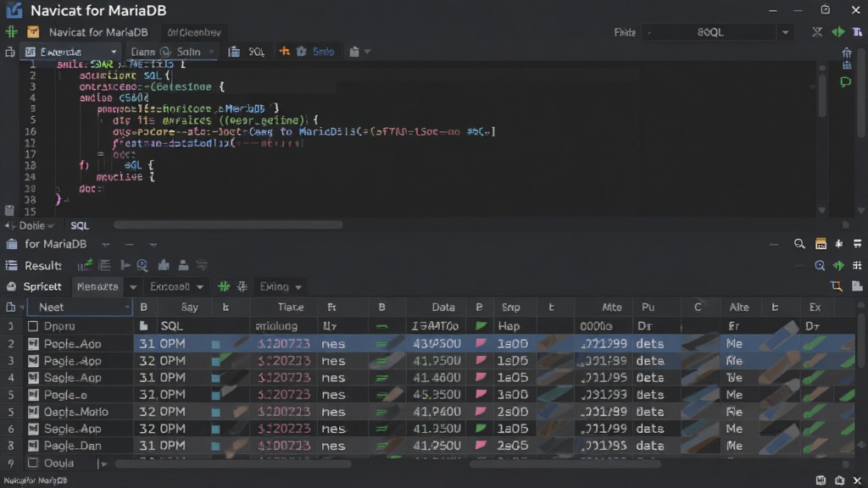Click the save icon in bottom status bar
The width and height of the screenshot is (868, 488).
pos(821,480)
